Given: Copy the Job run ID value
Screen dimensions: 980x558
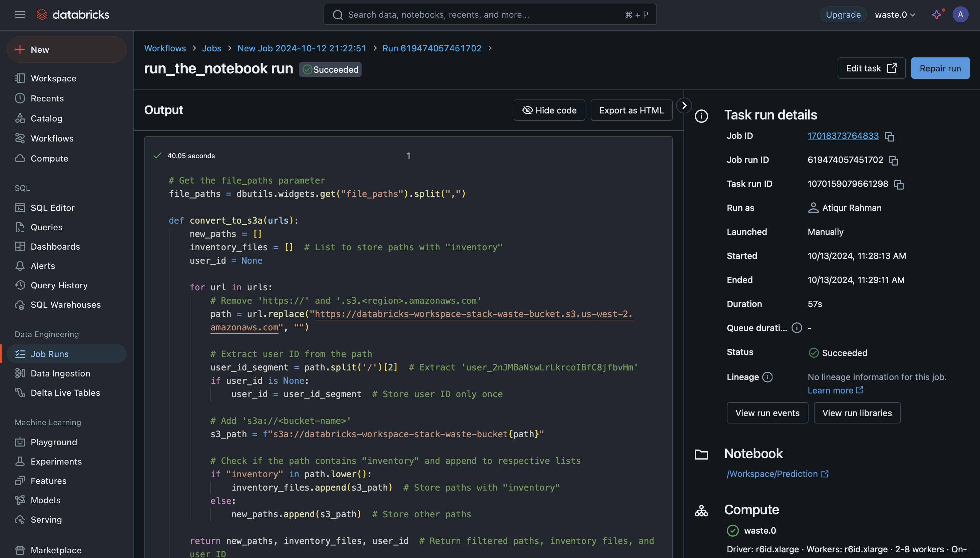Looking at the screenshot, I should pyautogui.click(x=894, y=161).
